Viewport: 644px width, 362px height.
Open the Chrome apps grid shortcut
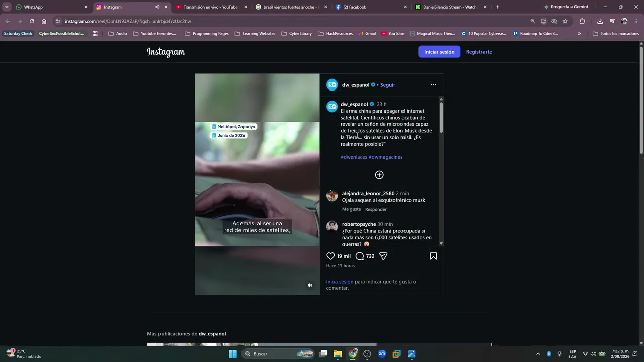point(95,34)
